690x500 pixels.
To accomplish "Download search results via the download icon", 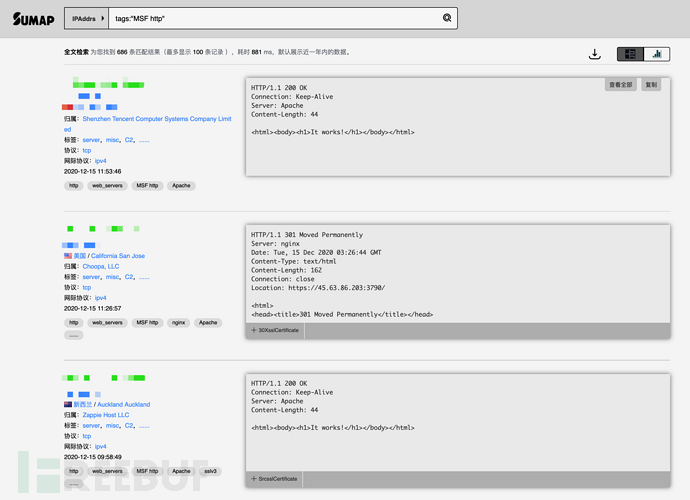I will coord(595,54).
